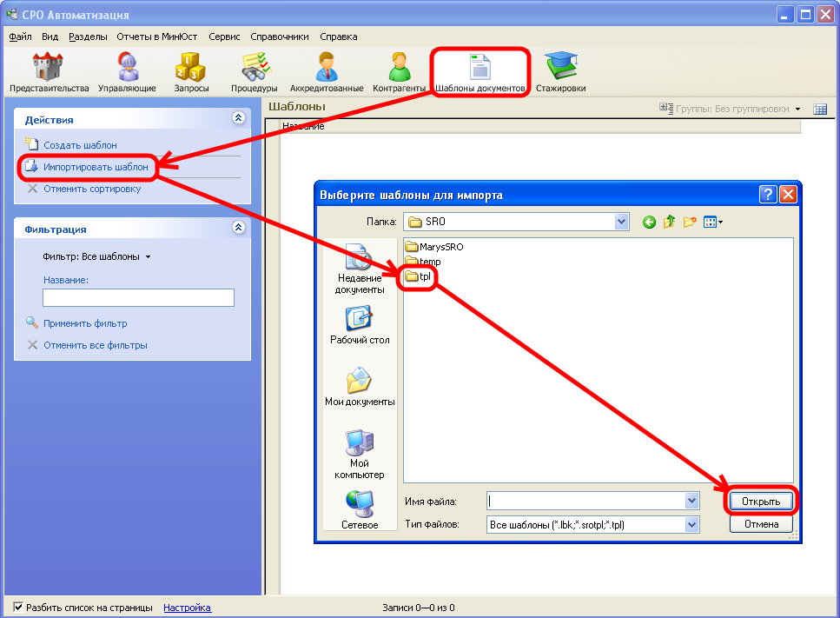Expand the Папка SRO dropdown
Screen dimensions: 840x618
tap(621, 222)
